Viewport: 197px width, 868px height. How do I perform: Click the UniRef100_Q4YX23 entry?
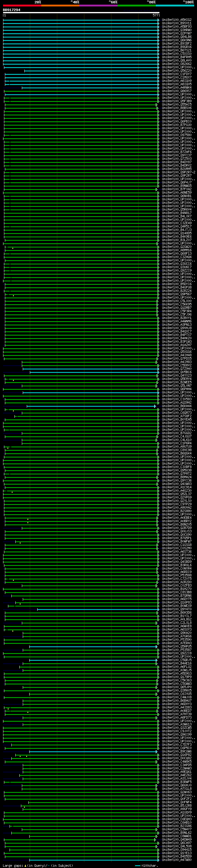tap(177, 375)
